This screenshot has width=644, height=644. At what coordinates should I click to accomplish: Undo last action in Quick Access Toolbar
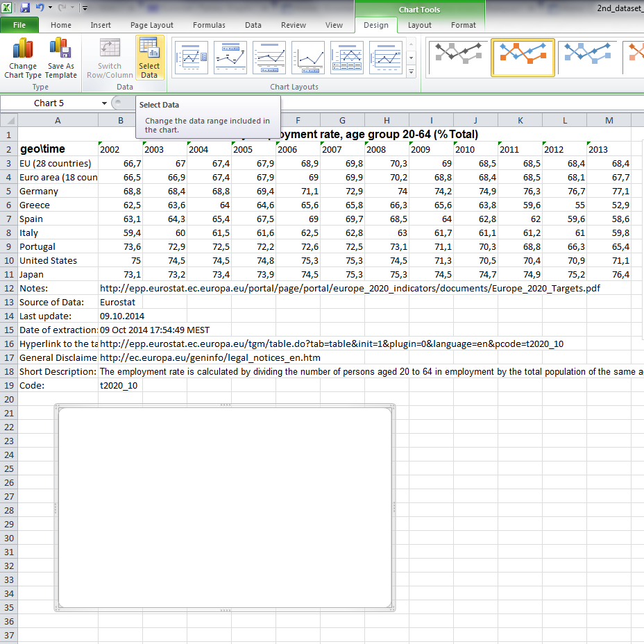click(40, 8)
